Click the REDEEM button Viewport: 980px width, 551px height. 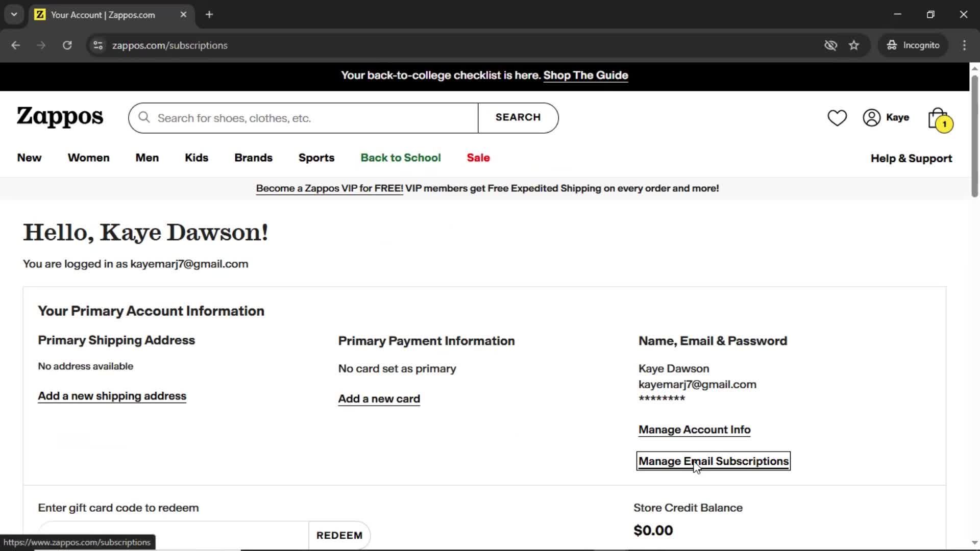(x=339, y=535)
